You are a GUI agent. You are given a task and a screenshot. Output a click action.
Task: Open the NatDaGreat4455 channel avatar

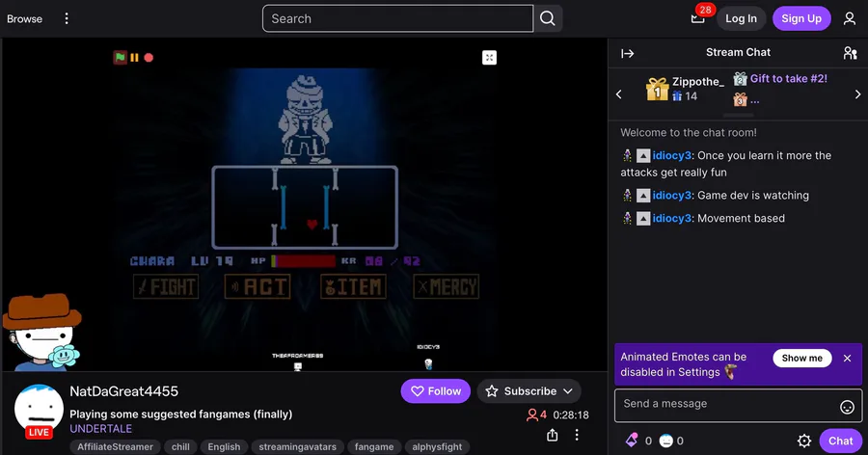(x=39, y=410)
